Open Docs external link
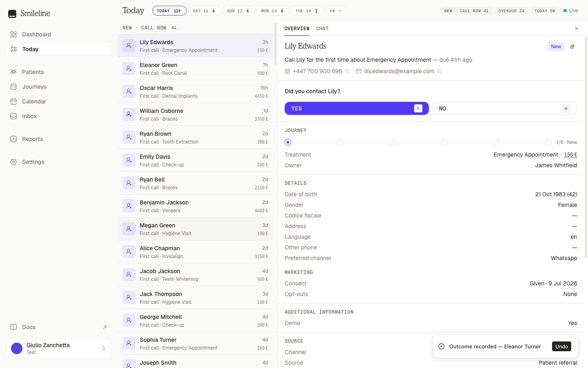588x368 pixels. [59, 327]
